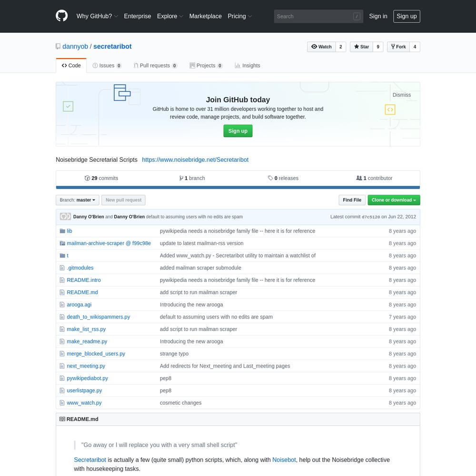Open the watchers count 2

[x=341, y=47]
